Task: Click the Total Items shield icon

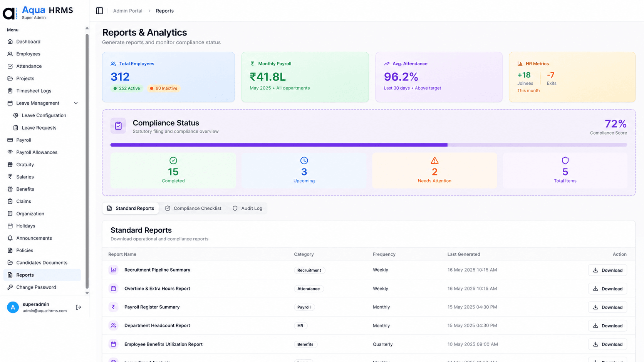Action: (565, 160)
